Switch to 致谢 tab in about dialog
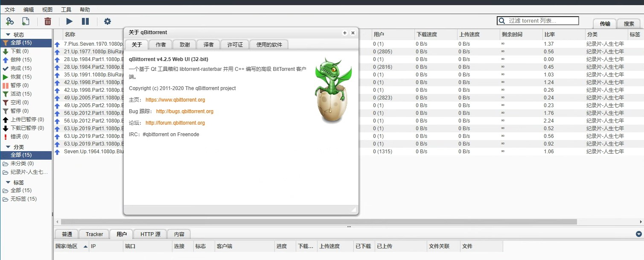644x260 pixels. (x=185, y=44)
